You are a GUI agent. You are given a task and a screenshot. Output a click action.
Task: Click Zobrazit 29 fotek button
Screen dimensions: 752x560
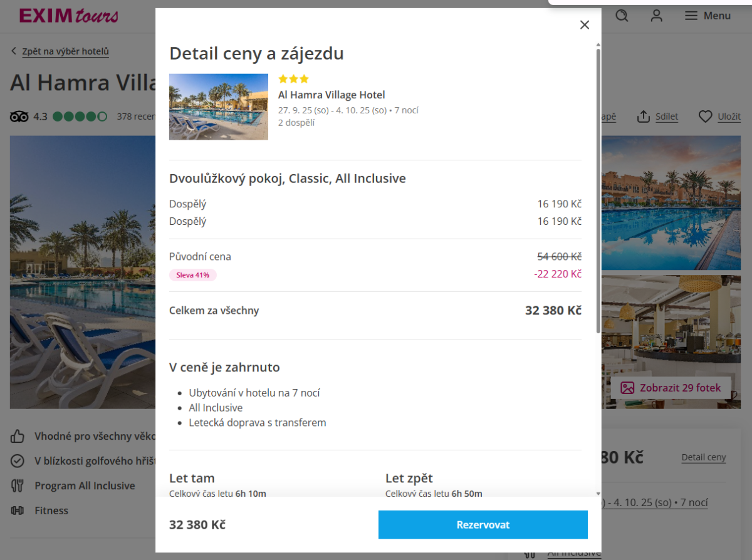tap(671, 388)
